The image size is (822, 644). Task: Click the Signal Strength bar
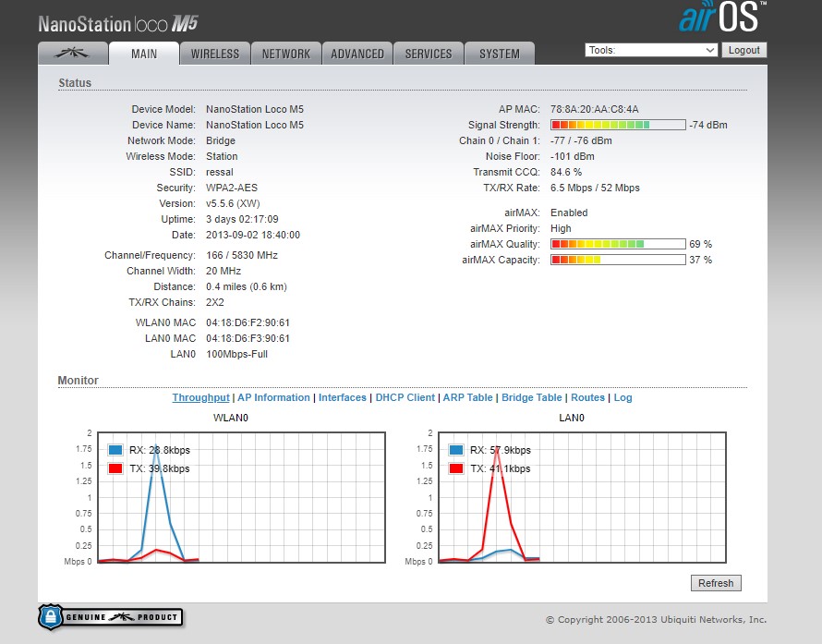click(618, 125)
